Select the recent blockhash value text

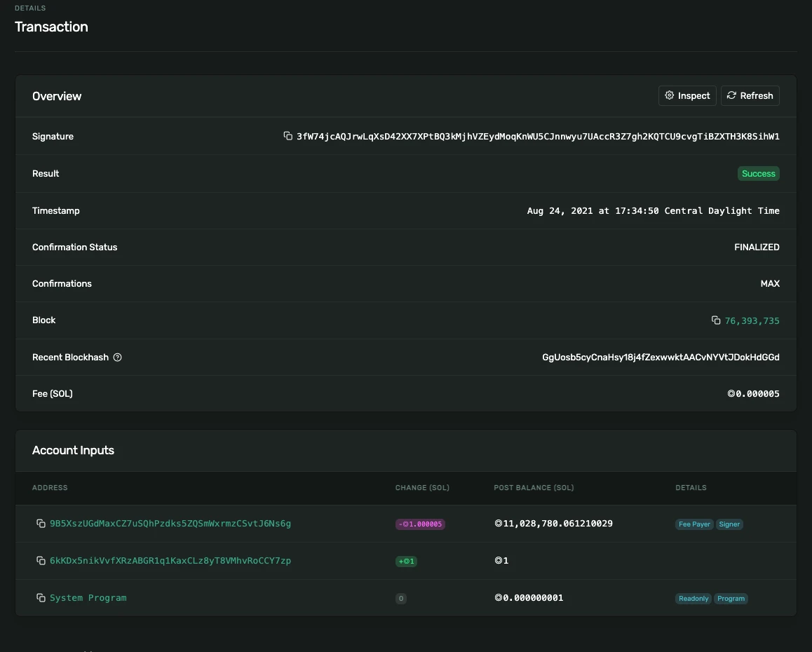point(661,358)
